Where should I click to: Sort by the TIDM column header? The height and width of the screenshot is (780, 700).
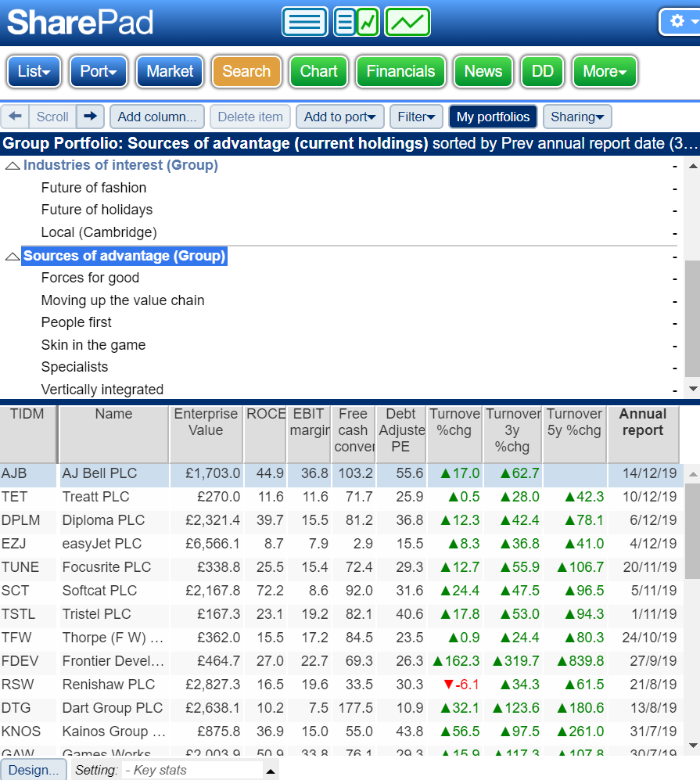28,434
